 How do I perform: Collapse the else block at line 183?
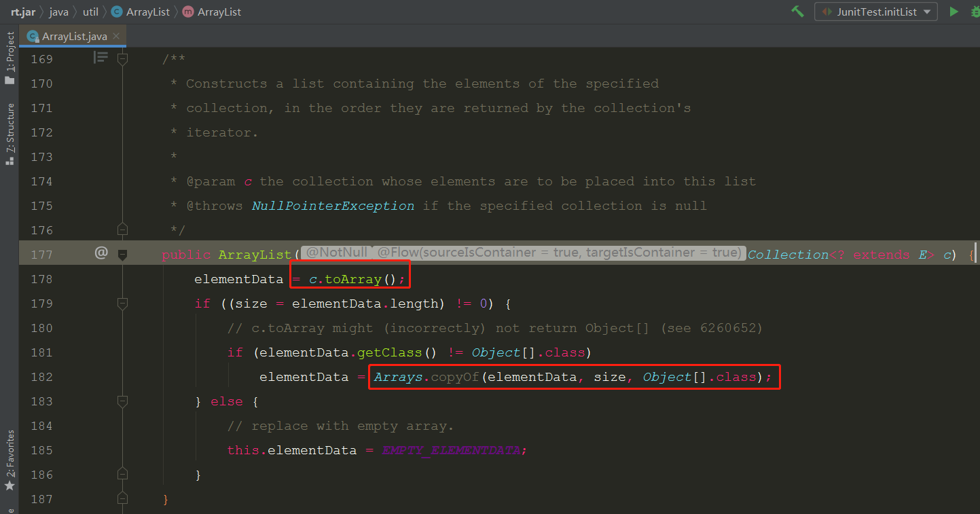(122, 401)
